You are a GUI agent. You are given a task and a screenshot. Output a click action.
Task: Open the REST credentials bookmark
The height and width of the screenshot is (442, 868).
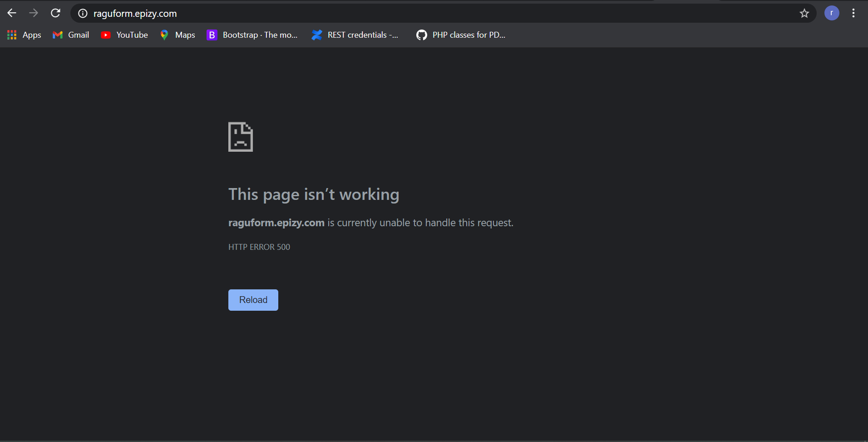(355, 35)
